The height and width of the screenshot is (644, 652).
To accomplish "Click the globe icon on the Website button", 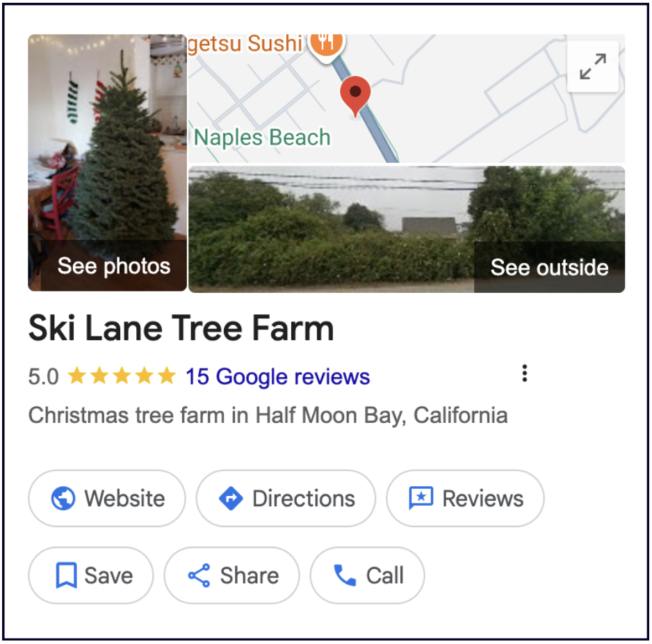I will 63,499.
